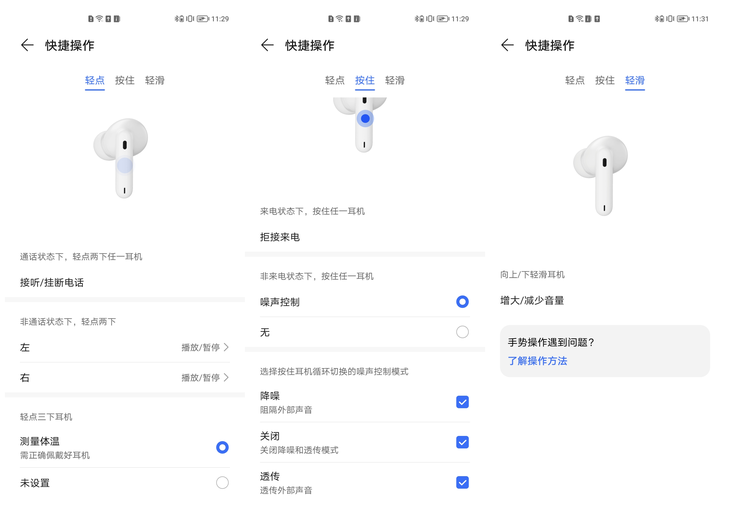730x505 pixels.
Task: Tap the Wi-Fi icon in the right status bar
Action: (579, 19)
